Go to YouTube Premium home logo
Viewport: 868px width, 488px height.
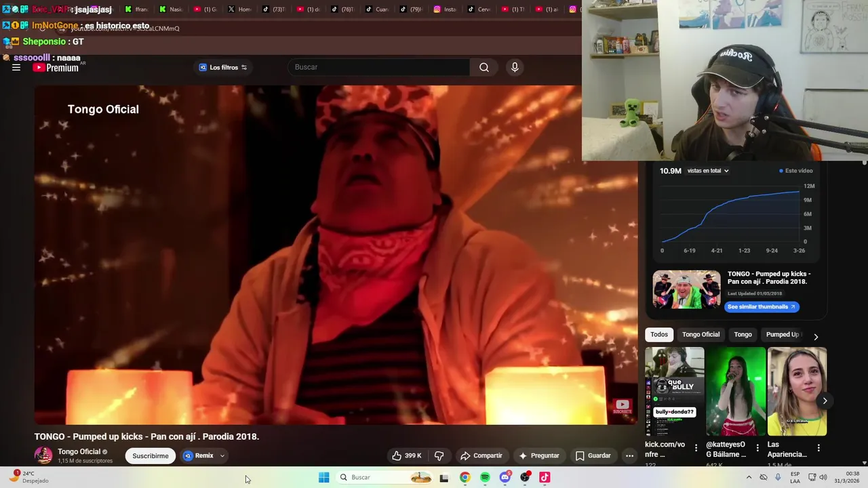56,67
